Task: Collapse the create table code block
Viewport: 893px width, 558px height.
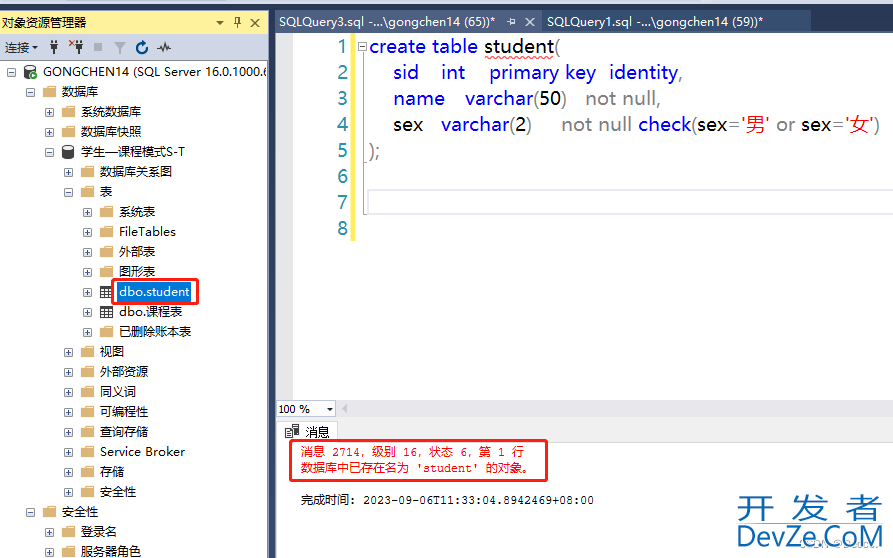Action: click(x=362, y=47)
